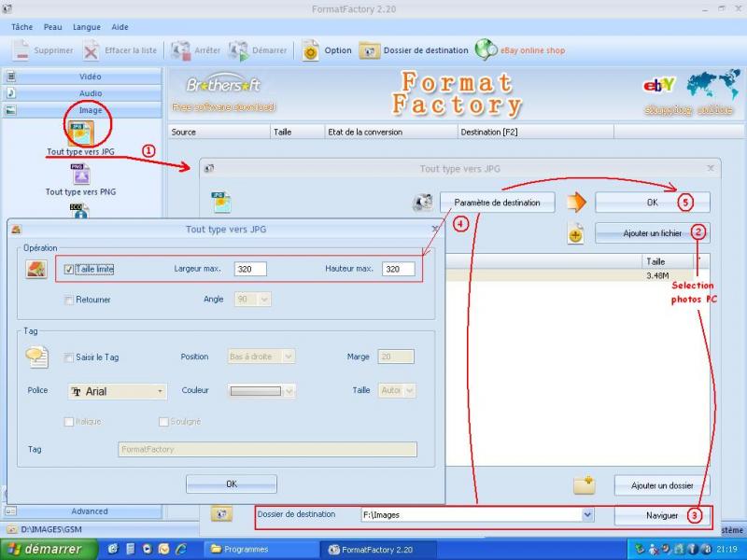Click the destination folder camera icon
747x560 pixels.
click(x=221, y=514)
